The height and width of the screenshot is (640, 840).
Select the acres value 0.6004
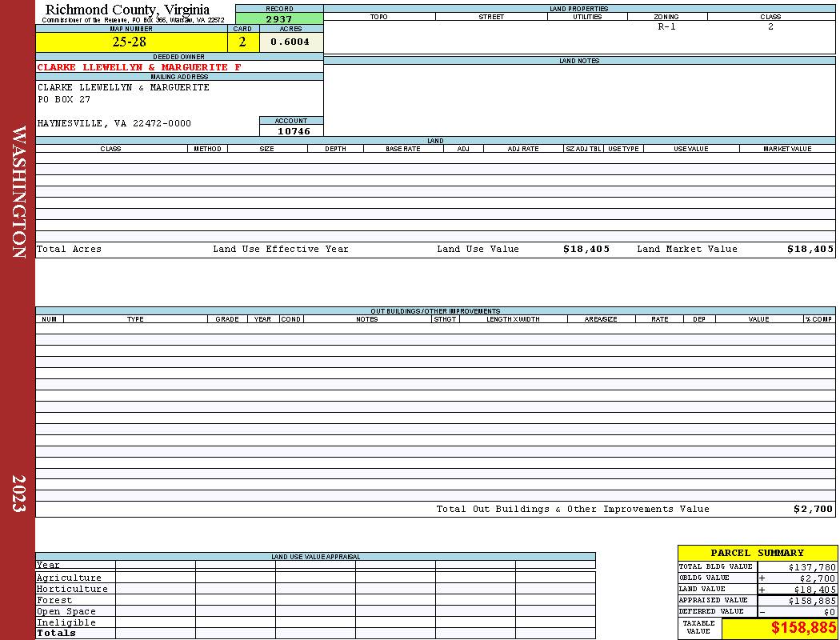(290, 42)
